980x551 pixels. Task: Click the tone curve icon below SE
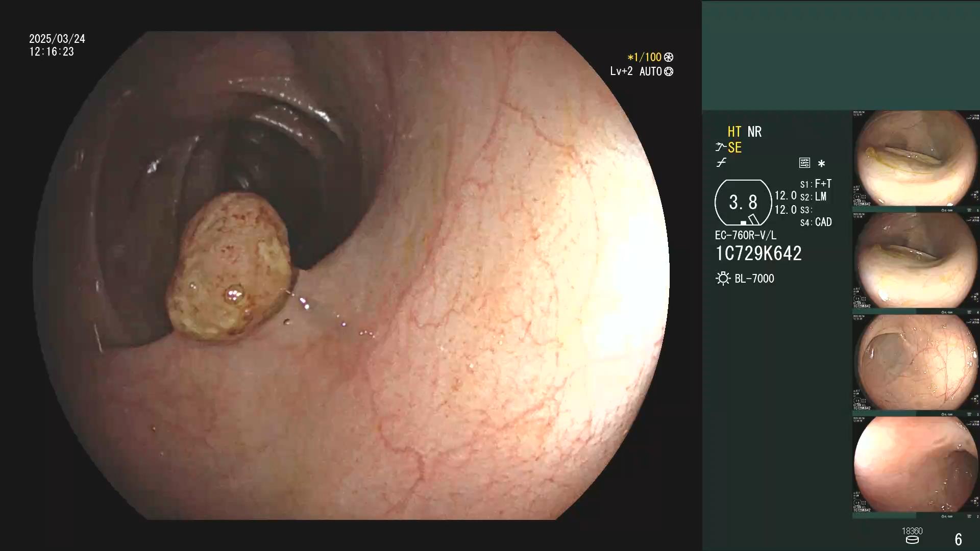tap(721, 163)
